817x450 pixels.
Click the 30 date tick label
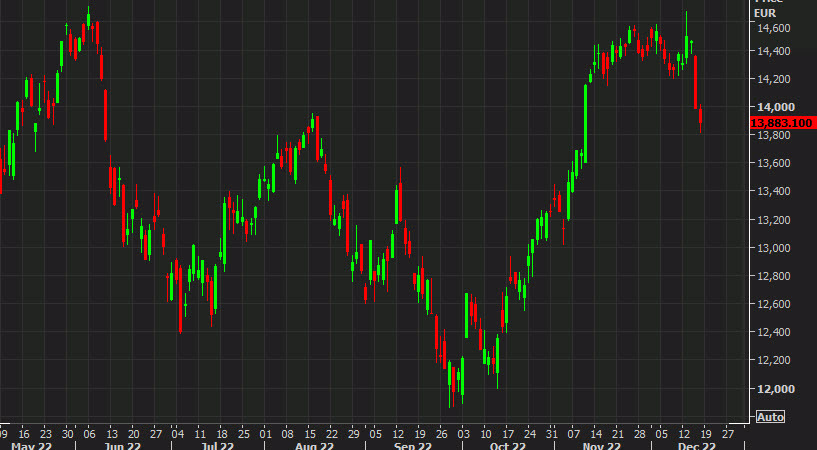coord(68,434)
